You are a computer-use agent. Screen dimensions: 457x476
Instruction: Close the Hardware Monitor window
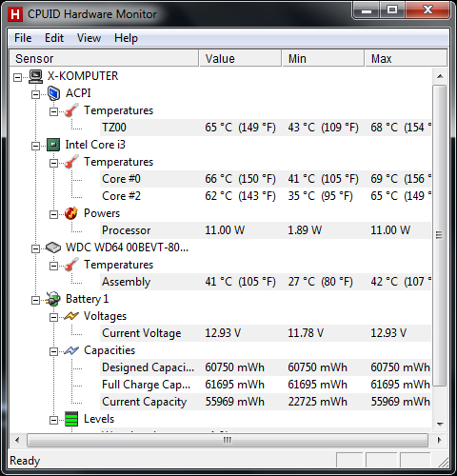(427, 10)
